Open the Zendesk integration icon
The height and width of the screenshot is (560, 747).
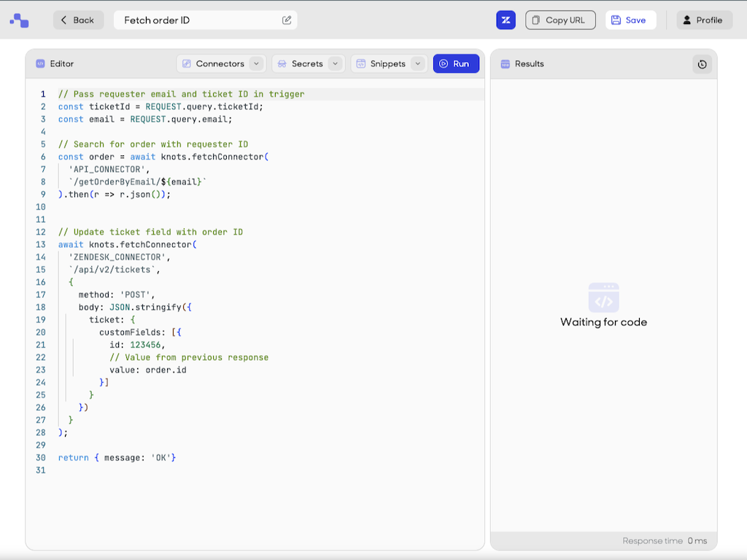(x=506, y=20)
